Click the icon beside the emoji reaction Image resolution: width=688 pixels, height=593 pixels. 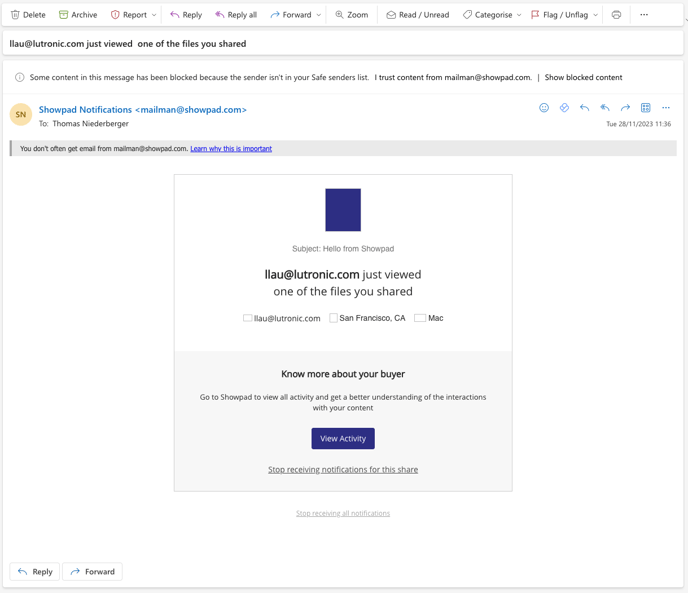point(564,108)
